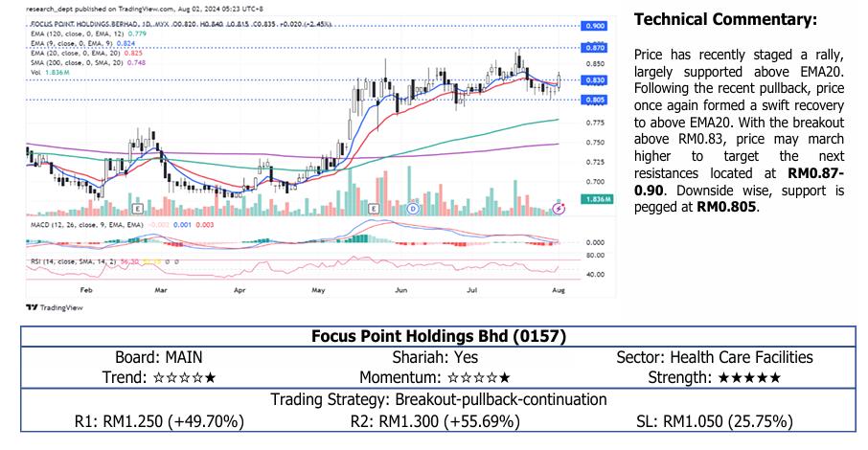Click the R1: RM1.250 target cell
Image resolution: width=868 pixels, height=450 pixels.
coord(160,420)
